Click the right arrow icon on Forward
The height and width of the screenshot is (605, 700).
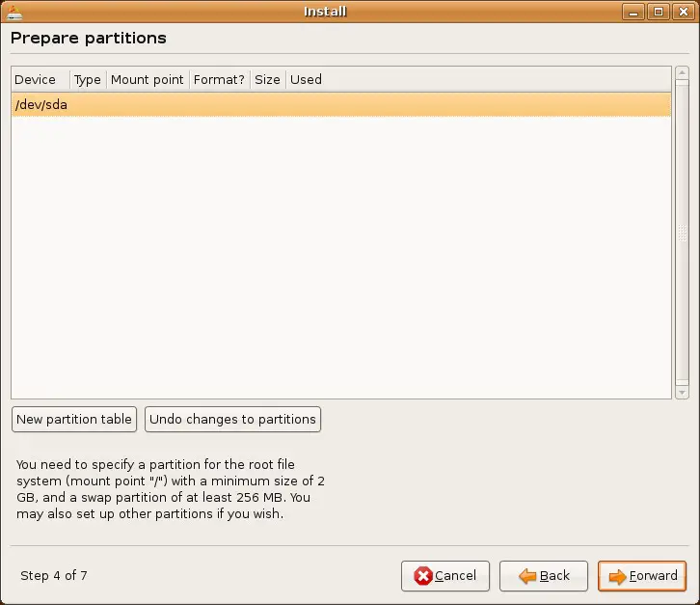(x=618, y=576)
